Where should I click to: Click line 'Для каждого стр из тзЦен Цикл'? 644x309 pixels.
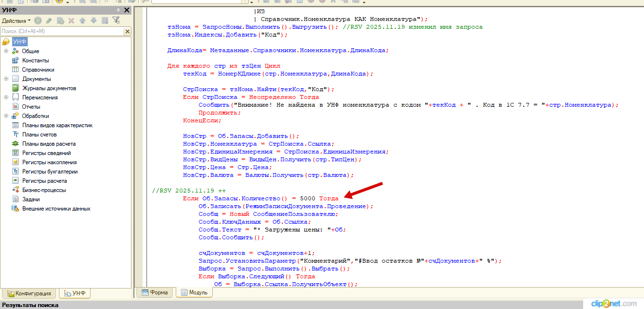pos(224,66)
